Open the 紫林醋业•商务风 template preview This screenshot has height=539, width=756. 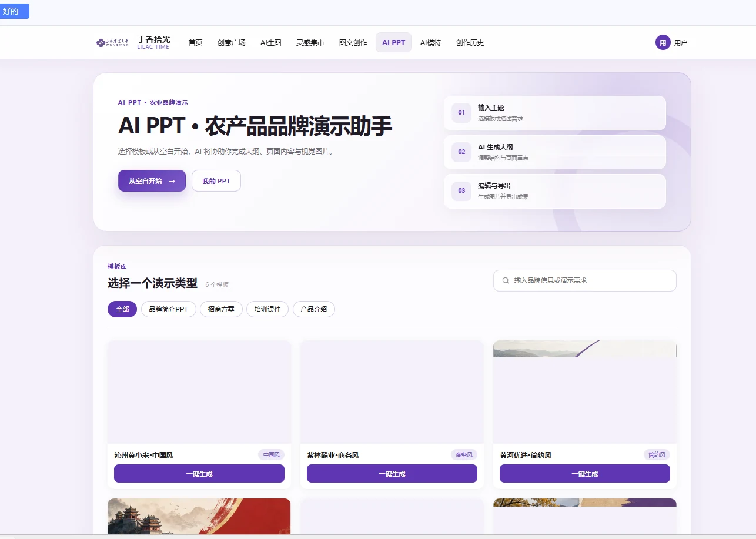(x=392, y=392)
